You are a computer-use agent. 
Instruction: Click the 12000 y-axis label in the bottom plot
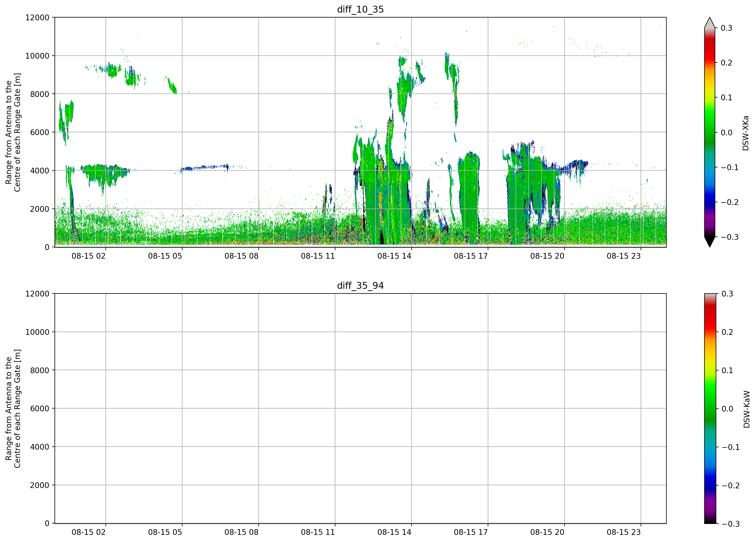(37, 294)
